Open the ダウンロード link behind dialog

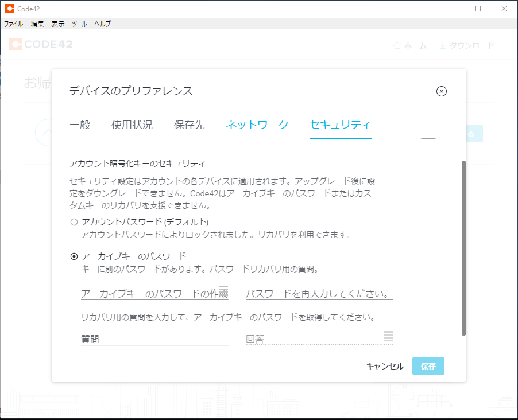(466, 45)
